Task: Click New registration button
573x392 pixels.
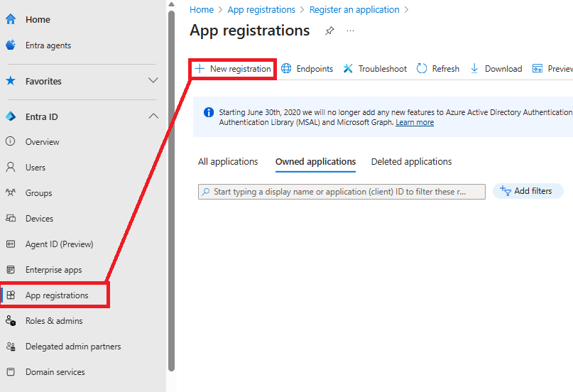Action: (x=233, y=69)
